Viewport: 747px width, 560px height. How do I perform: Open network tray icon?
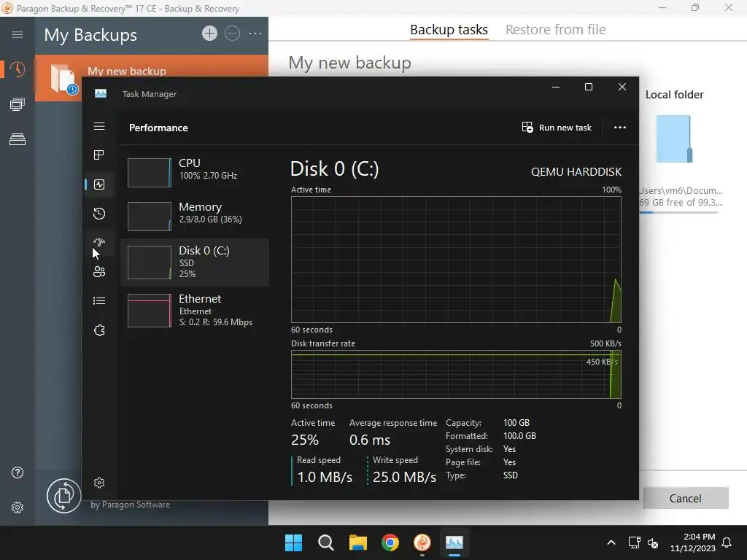(x=634, y=542)
